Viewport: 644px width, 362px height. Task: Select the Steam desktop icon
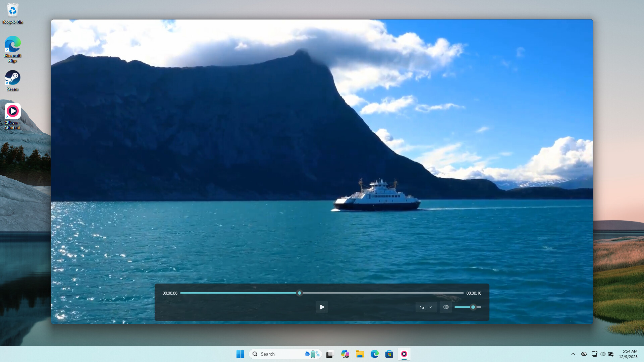click(13, 80)
